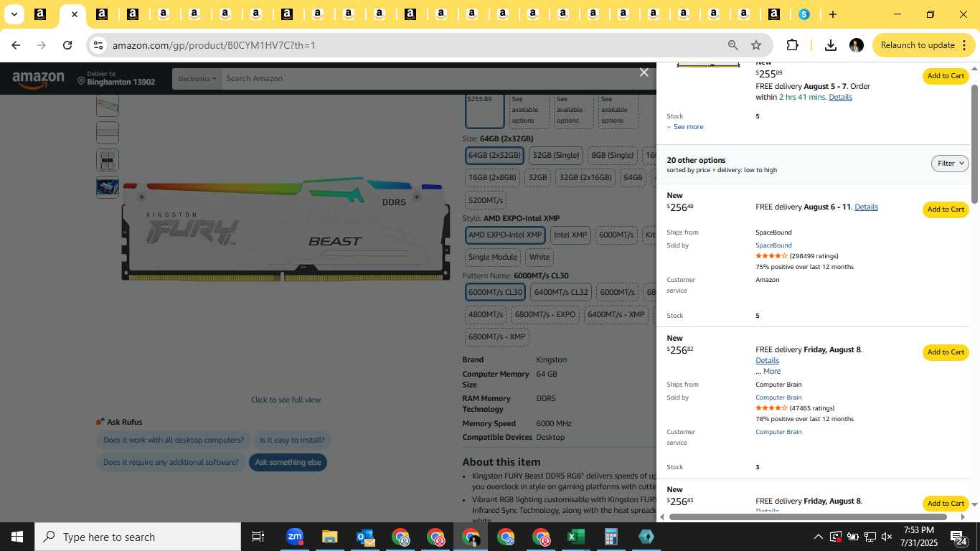Open the Extensions puzzle icon
The image size is (980, 551).
(x=792, y=45)
